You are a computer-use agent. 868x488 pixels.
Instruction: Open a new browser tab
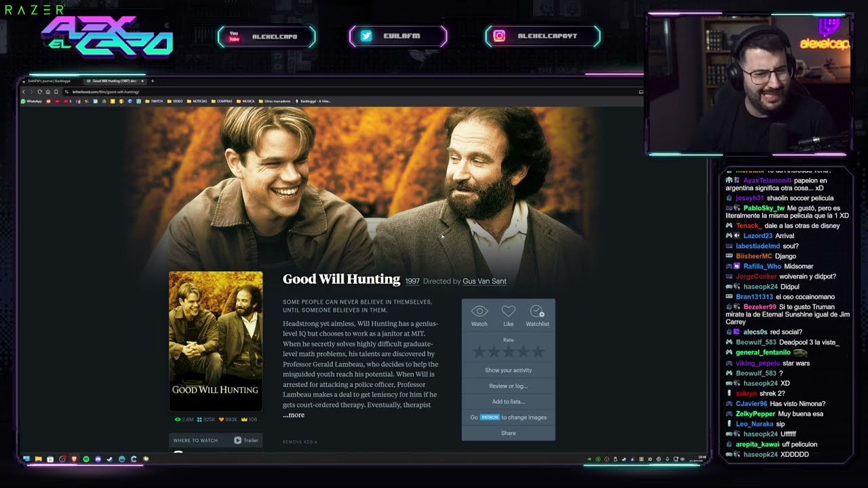153,81
